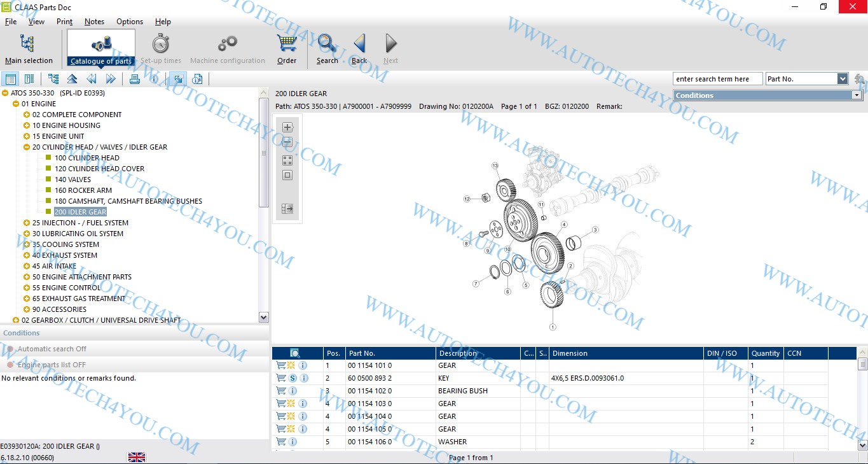Click the search term input field
This screenshot has height=464, width=868.
tap(718, 79)
